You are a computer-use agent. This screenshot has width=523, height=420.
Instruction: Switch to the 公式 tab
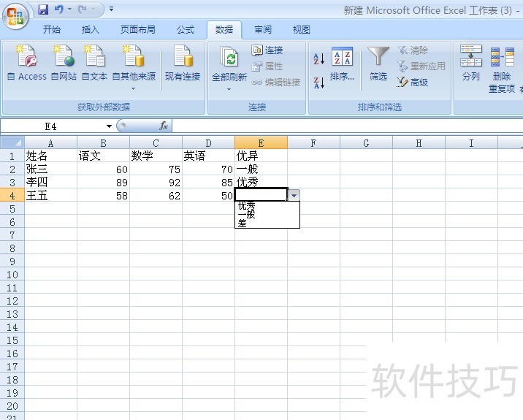click(x=186, y=30)
